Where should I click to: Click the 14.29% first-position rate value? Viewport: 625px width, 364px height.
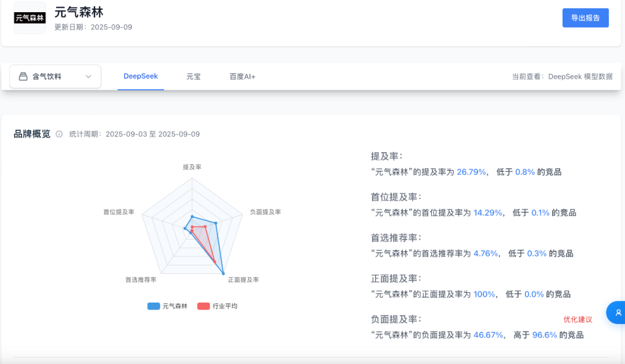(x=487, y=212)
